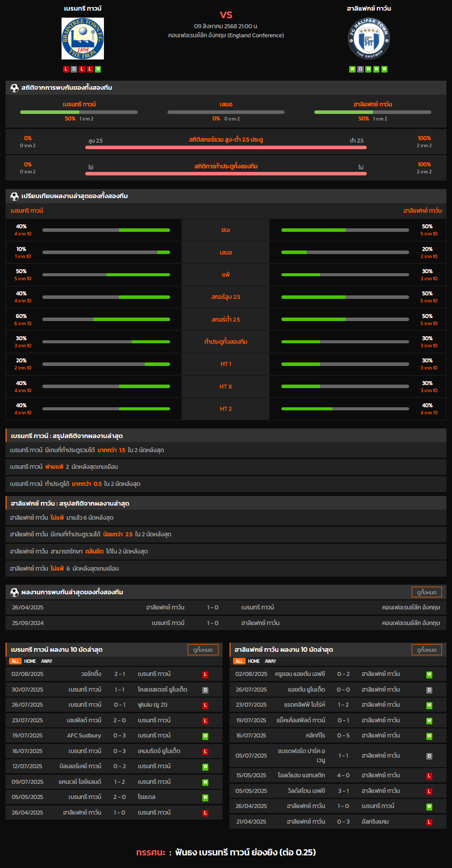Click the เสมอ 0% head-to-head bar

click(226, 112)
